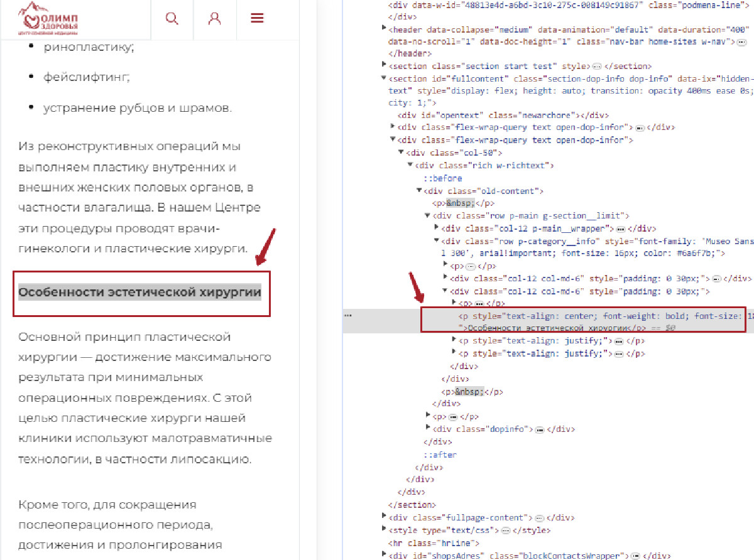Image resolution: width=754 pixels, height=560 pixels.
Task: Collapse the div old-content node
Action: click(420, 191)
